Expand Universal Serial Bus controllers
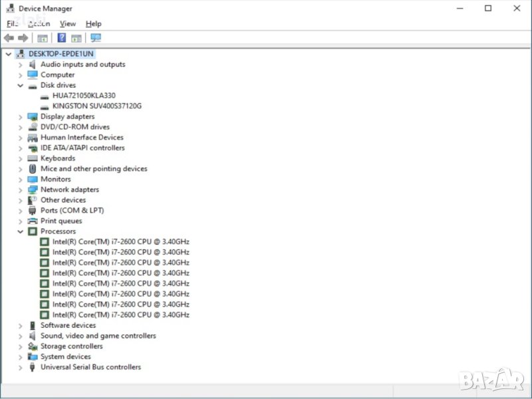 click(21, 367)
